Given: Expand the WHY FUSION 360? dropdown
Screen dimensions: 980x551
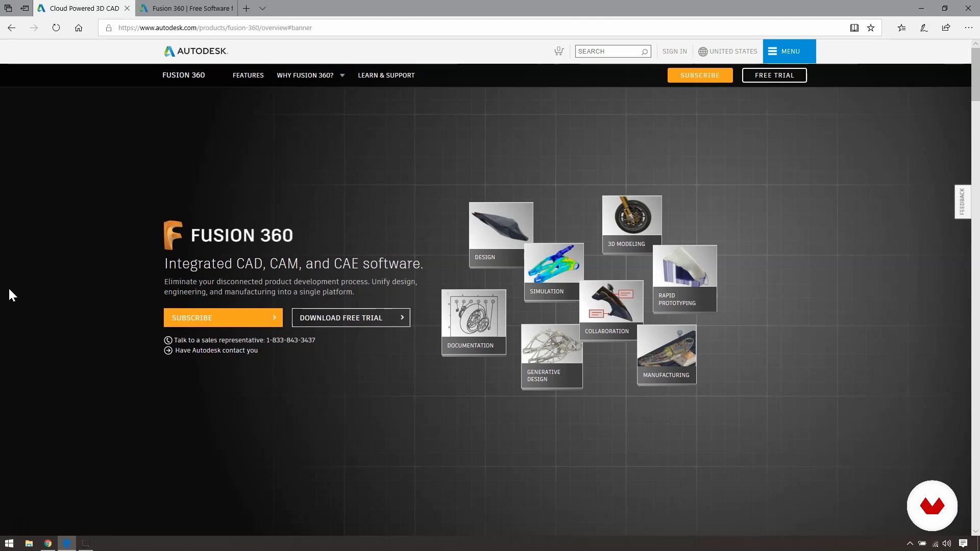Looking at the screenshot, I should [310, 75].
